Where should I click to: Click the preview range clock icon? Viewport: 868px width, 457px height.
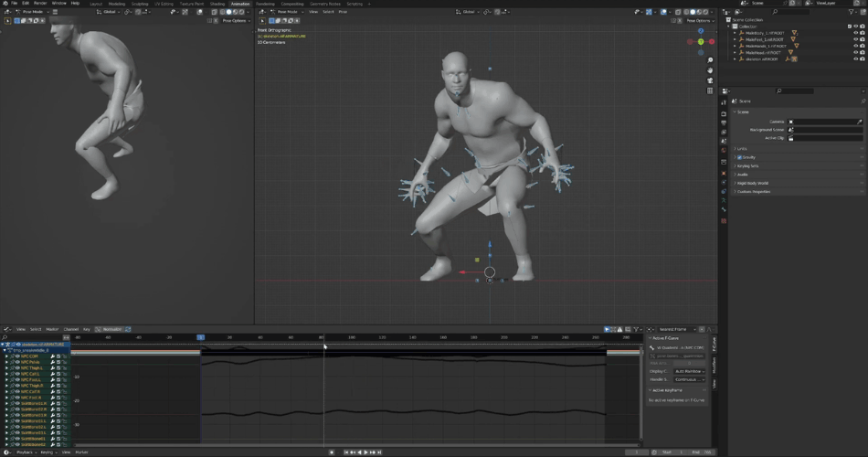tap(654, 452)
